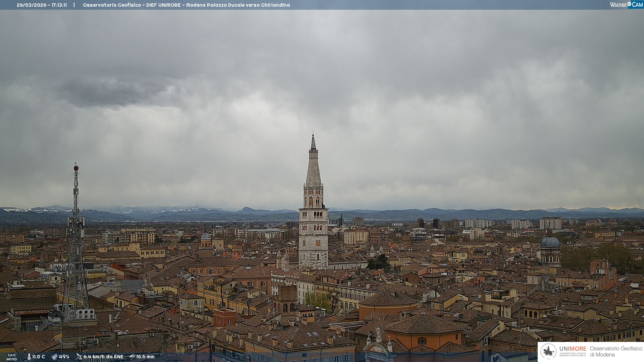The width and height of the screenshot is (644, 362).
Task: Click the blue church dome on right
Action: click(x=550, y=242)
